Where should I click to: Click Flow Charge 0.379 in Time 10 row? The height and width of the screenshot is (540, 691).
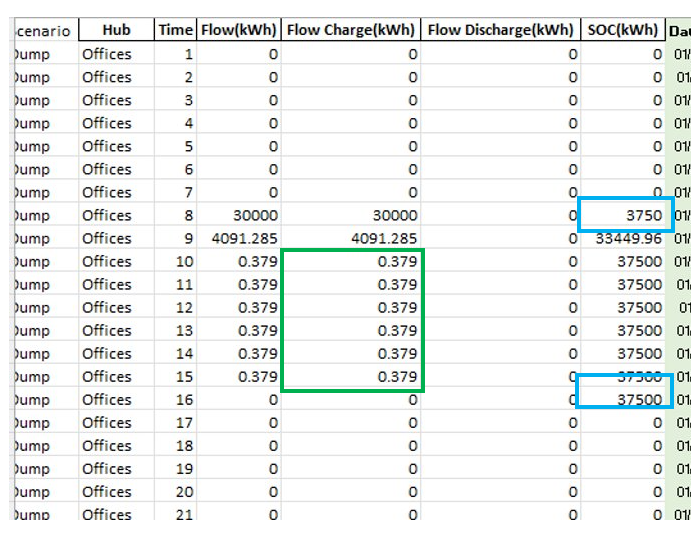click(352, 261)
